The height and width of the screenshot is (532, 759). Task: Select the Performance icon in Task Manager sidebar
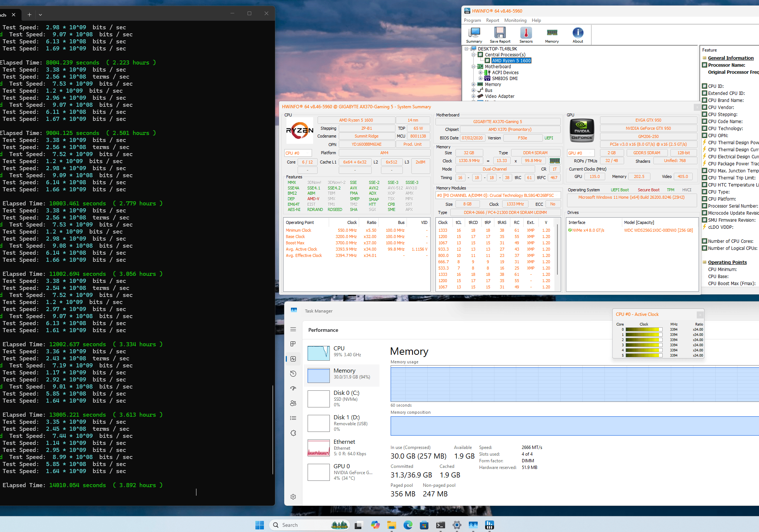(293, 359)
